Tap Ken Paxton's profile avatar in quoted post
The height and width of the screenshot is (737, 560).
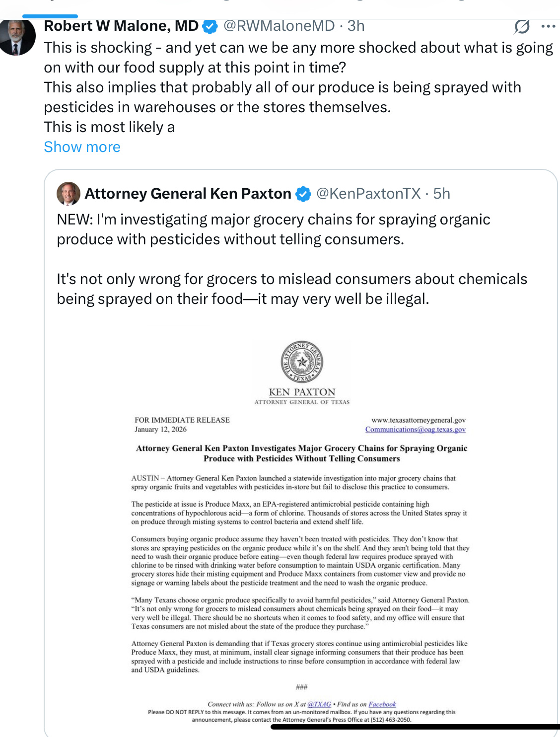point(69,194)
